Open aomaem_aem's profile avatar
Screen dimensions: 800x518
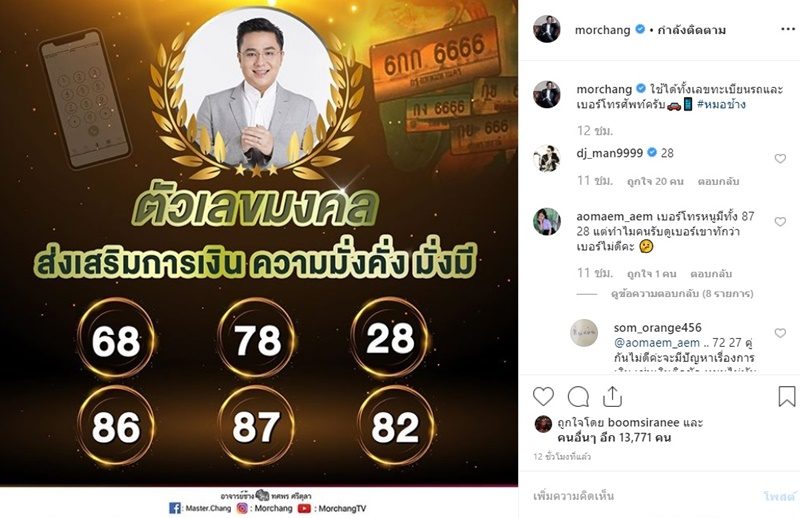click(x=547, y=221)
